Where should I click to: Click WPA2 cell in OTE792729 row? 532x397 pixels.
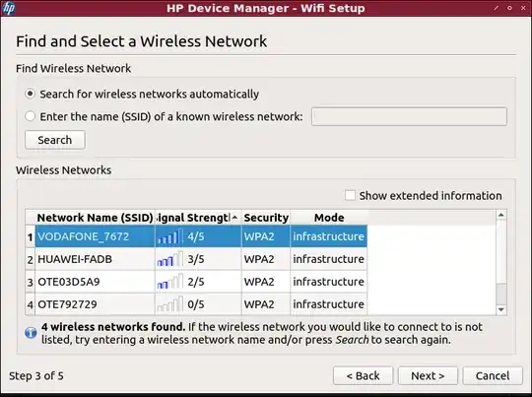[x=266, y=304]
